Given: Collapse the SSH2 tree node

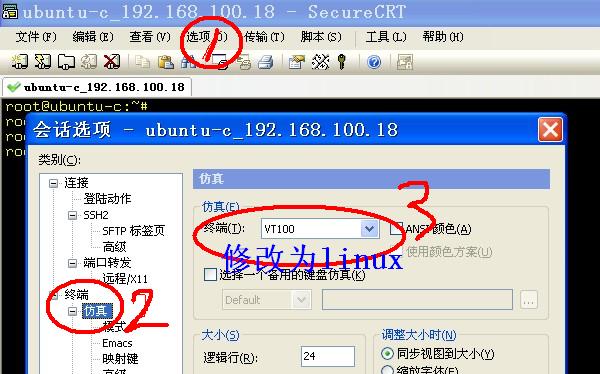Looking at the screenshot, I should (x=72, y=215).
